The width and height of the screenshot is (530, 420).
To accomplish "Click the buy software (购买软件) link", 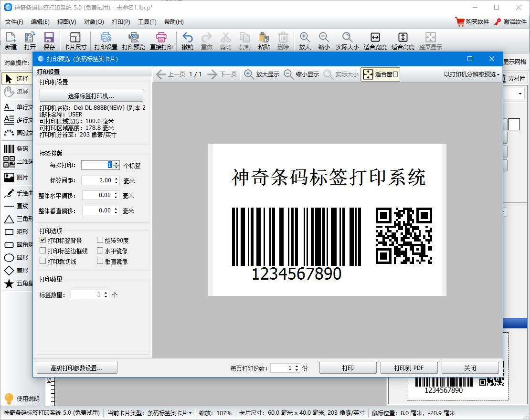I will point(472,21).
